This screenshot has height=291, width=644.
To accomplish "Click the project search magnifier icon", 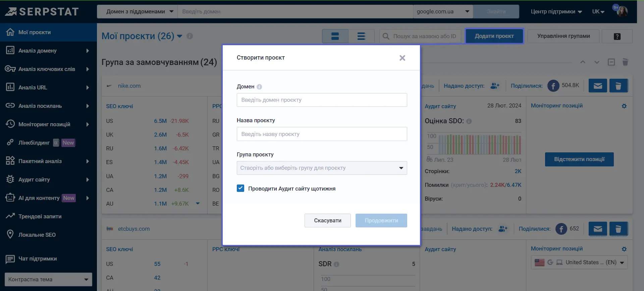I will click(x=386, y=36).
